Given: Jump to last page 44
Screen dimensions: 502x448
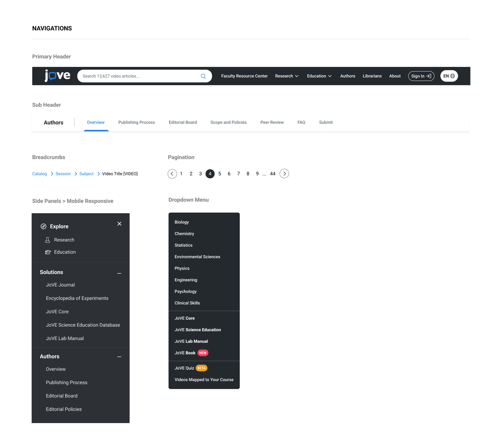Looking at the screenshot, I should click(273, 174).
